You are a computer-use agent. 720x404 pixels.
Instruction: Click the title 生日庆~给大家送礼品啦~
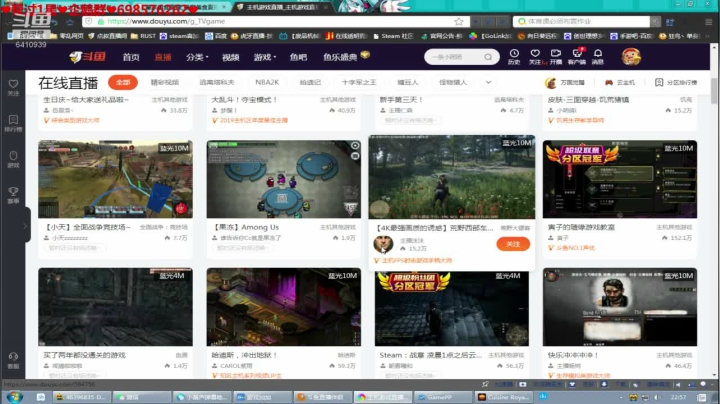click(x=86, y=100)
